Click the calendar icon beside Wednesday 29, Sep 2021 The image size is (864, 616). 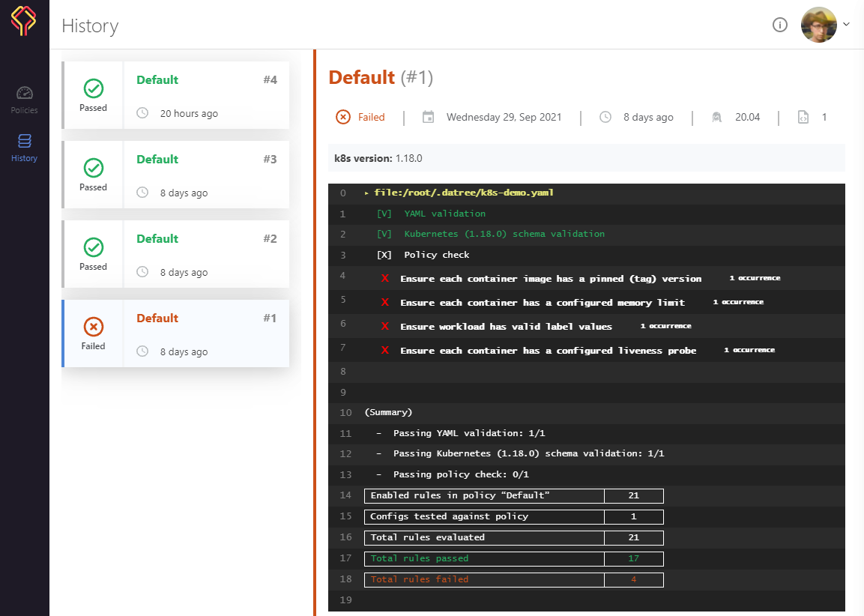(429, 117)
